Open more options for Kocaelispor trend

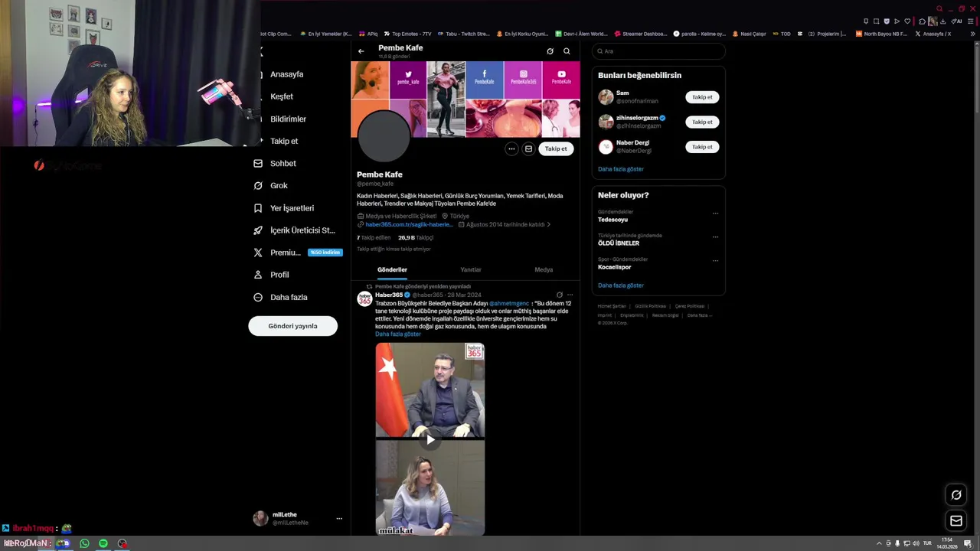pyautogui.click(x=715, y=261)
